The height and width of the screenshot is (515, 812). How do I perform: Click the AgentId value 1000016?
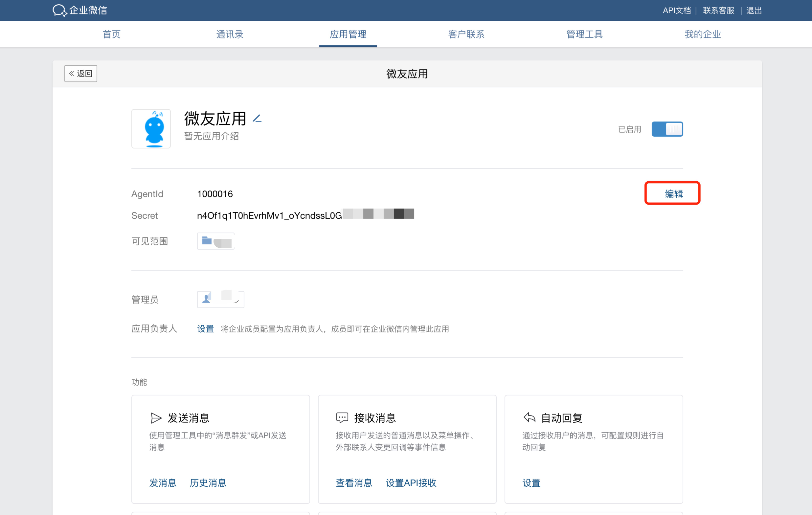215,194
